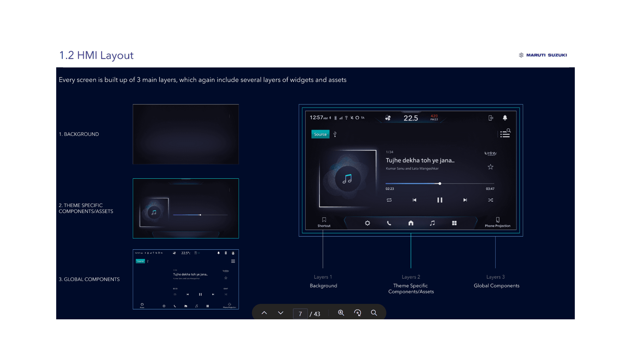The height and width of the screenshot is (364, 631).
Task: Go to the home icon in the bottom bar
Action: [x=411, y=223]
